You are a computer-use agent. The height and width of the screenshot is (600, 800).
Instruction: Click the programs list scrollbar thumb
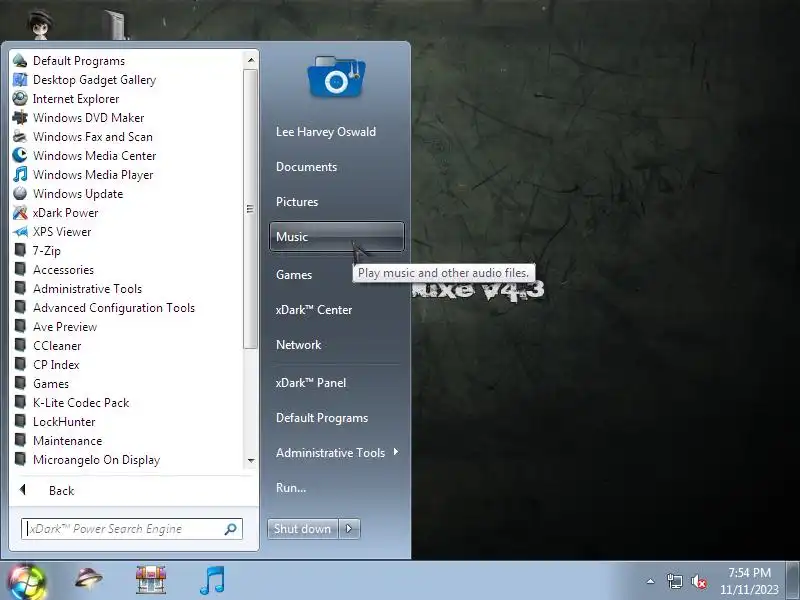[x=250, y=209]
